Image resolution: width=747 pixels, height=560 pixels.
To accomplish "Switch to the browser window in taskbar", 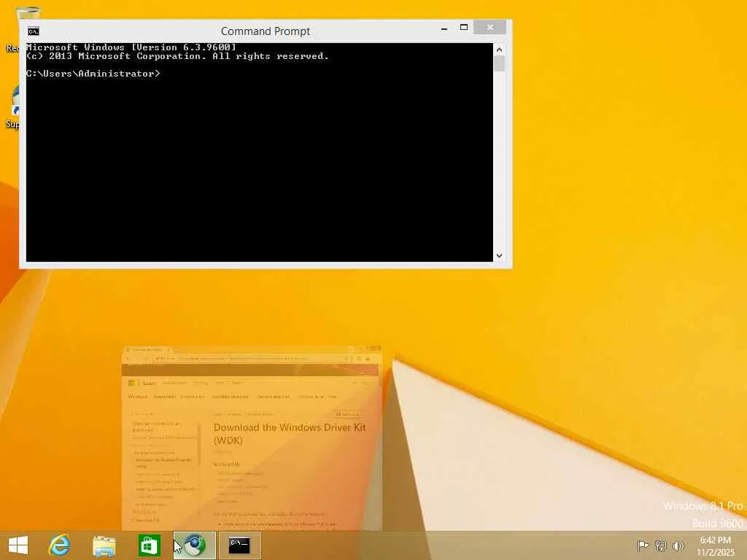I will point(194,545).
